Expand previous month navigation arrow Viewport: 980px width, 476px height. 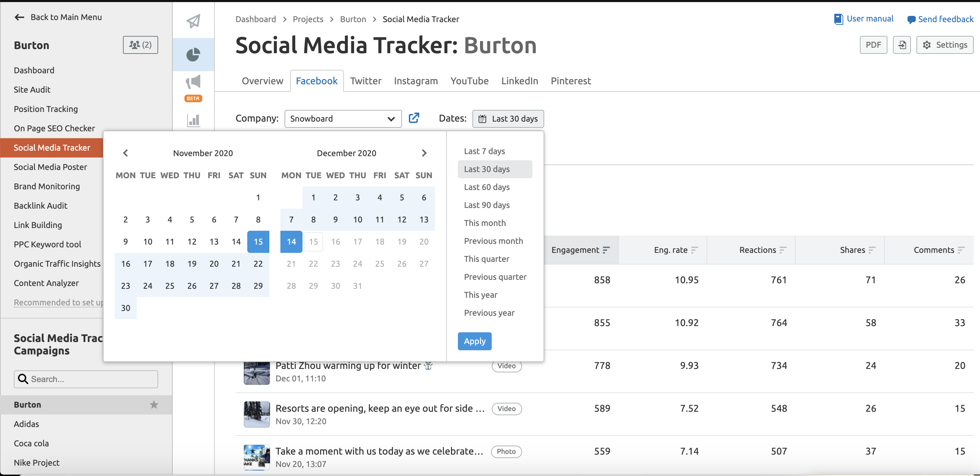[x=126, y=153]
